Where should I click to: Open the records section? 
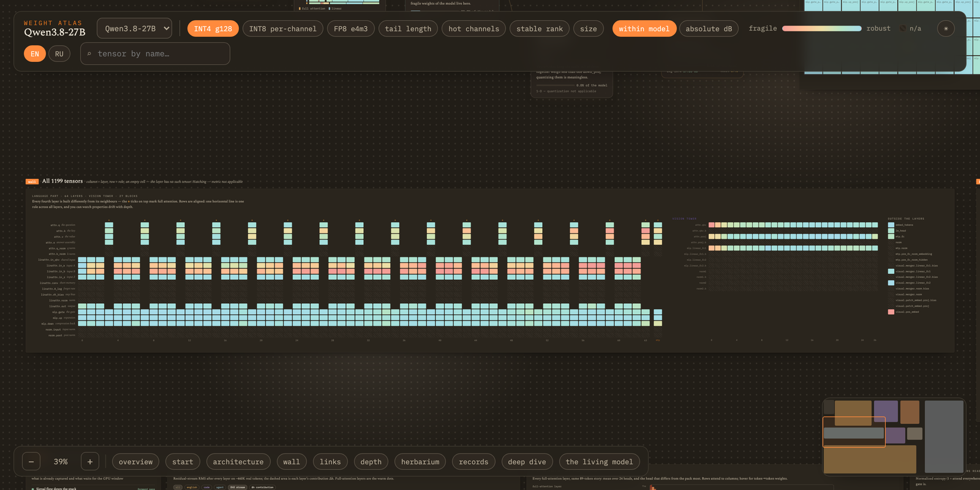pos(473,462)
